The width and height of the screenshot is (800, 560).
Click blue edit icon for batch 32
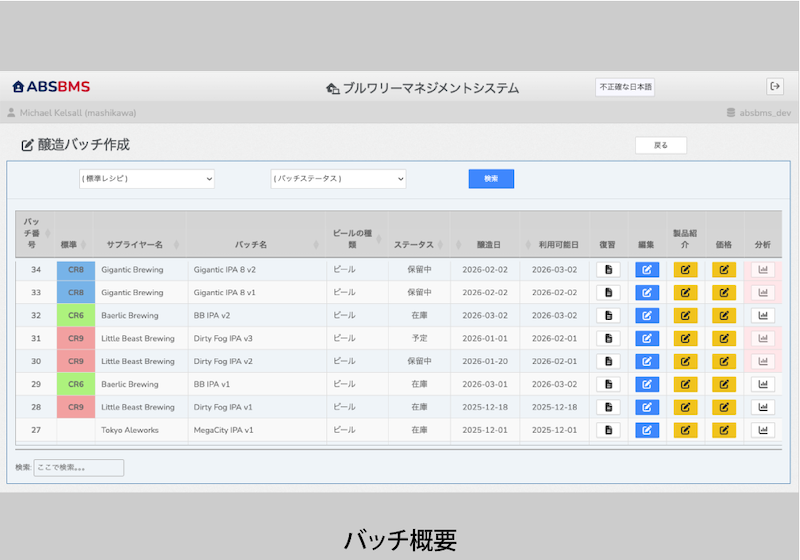[647, 316]
